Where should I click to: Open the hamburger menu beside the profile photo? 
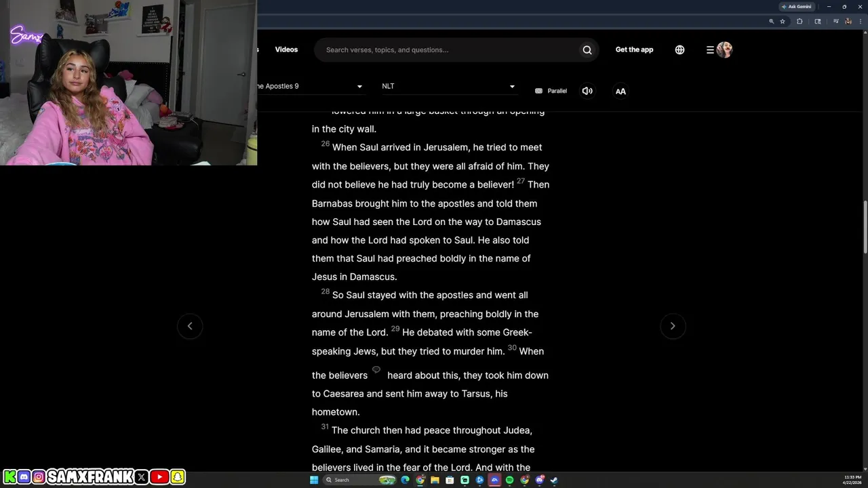click(710, 49)
